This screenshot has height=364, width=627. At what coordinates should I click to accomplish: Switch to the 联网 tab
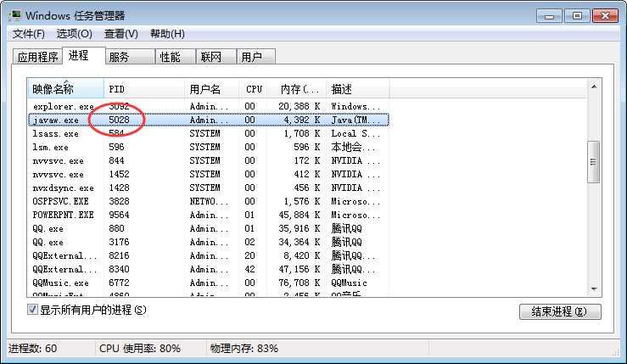tap(216, 57)
